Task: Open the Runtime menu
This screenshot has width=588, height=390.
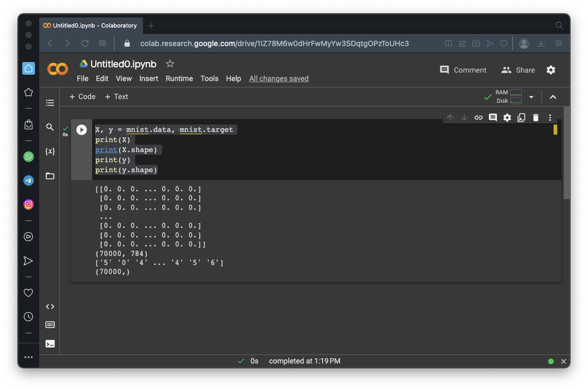Action: pyautogui.click(x=179, y=78)
